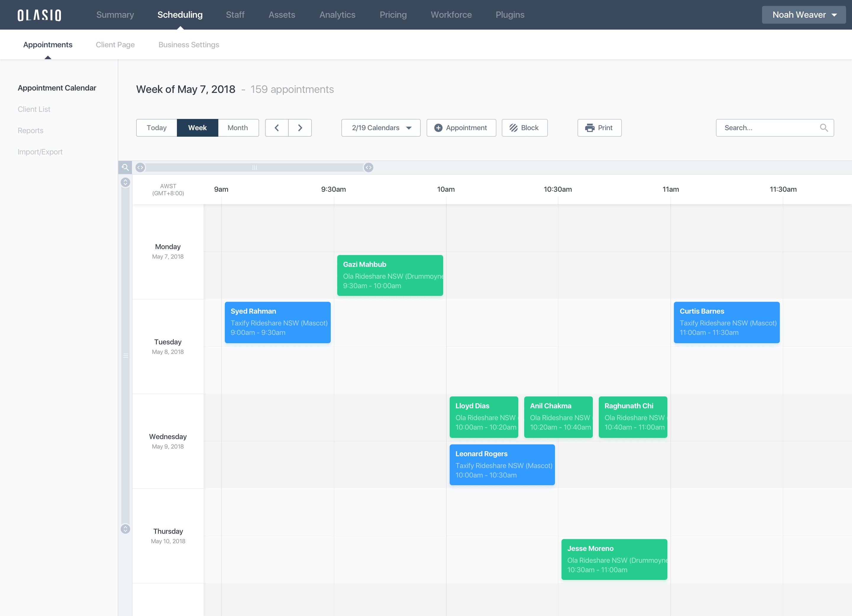Image resolution: width=852 pixels, height=616 pixels.
Task: Open the Analytics menu item
Action: pos(337,15)
